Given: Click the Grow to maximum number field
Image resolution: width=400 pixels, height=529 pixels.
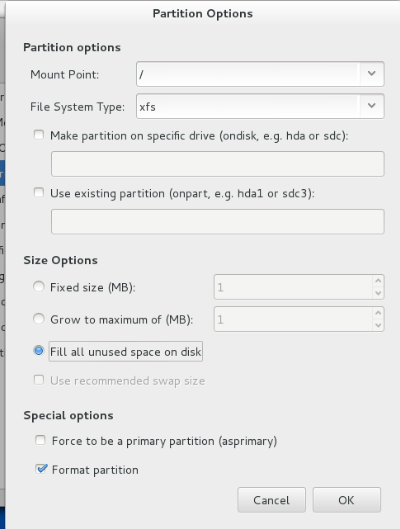Looking at the screenshot, I should 293,319.
